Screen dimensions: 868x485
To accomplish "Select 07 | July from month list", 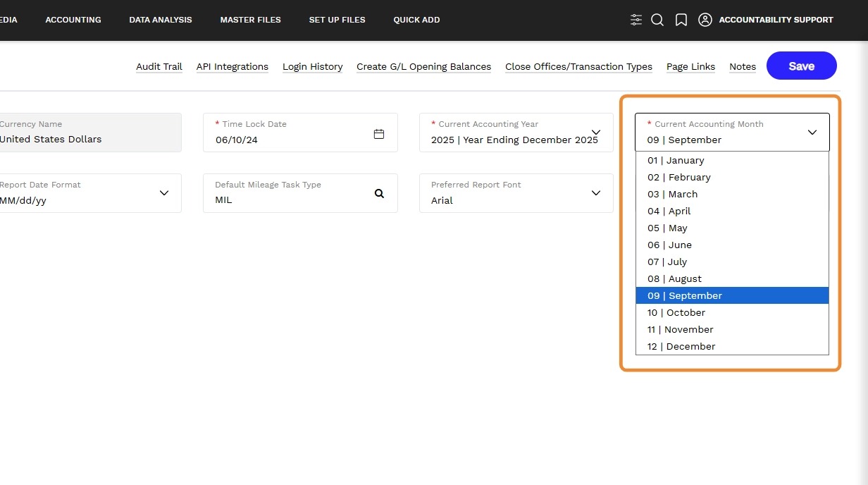I will (x=732, y=262).
